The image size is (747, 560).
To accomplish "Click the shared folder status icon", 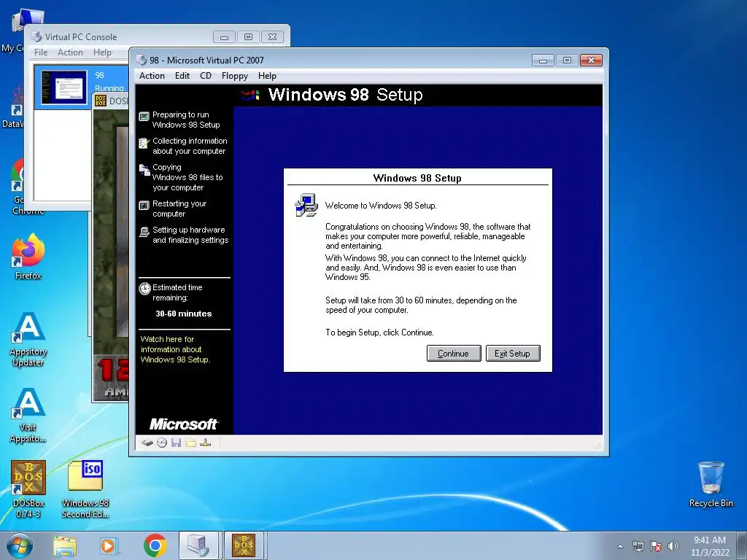I will (191, 443).
